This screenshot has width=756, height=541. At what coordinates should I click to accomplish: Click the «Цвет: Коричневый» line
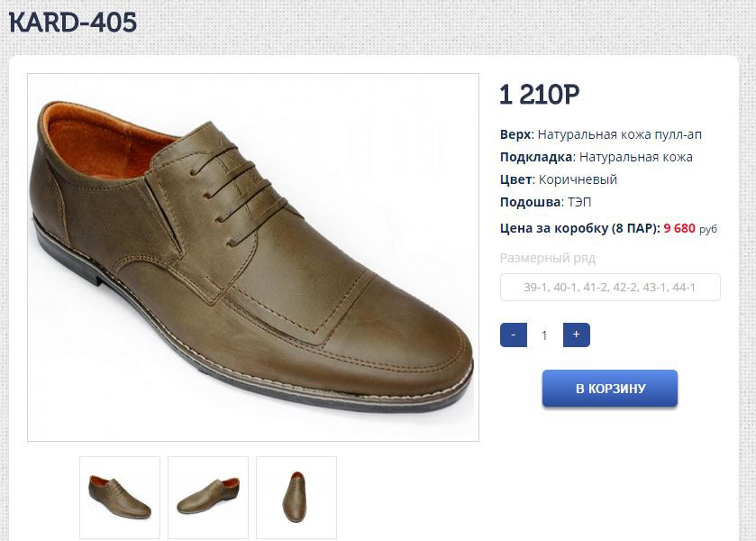pos(559,179)
